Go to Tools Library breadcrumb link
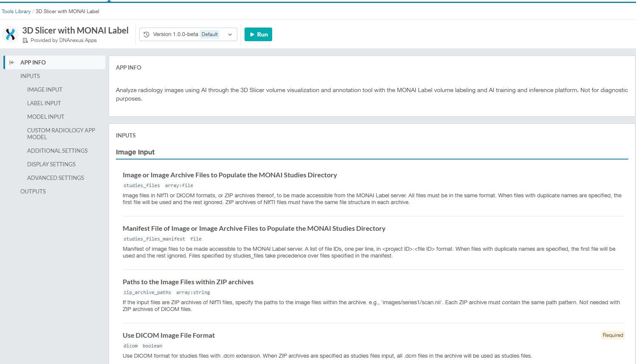 click(16, 11)
